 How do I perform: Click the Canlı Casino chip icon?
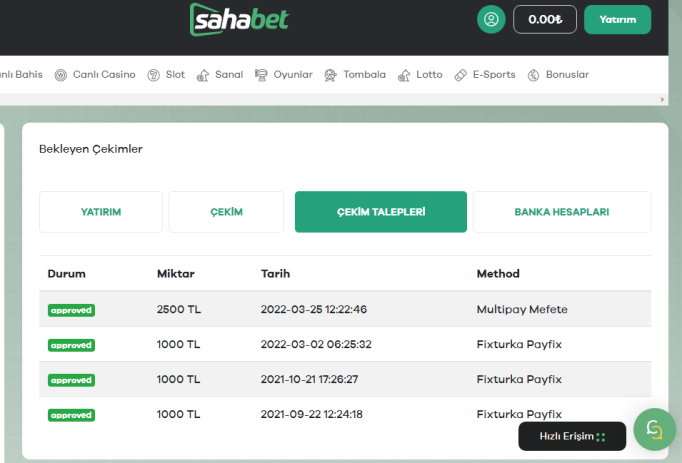61,75
